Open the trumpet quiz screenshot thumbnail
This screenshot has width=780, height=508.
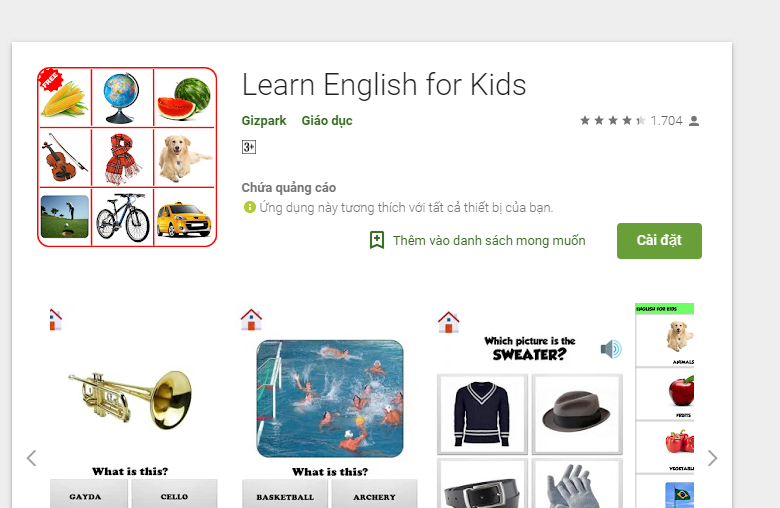(134, 406)
